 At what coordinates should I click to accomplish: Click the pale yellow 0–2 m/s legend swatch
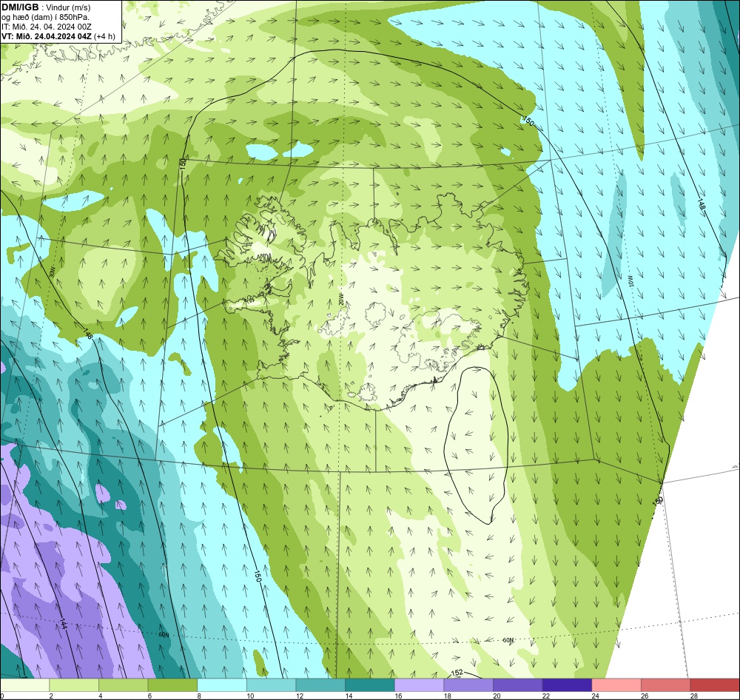point(24,685)
